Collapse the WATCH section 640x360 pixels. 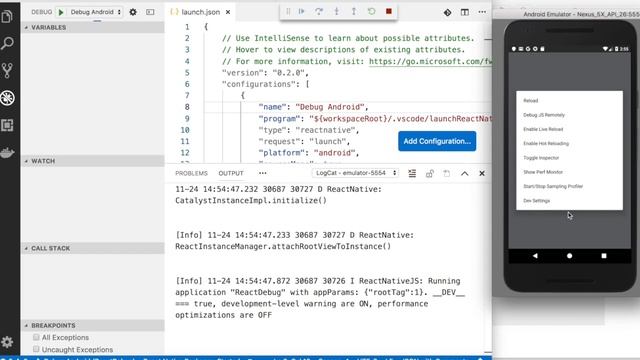[93, 161]
